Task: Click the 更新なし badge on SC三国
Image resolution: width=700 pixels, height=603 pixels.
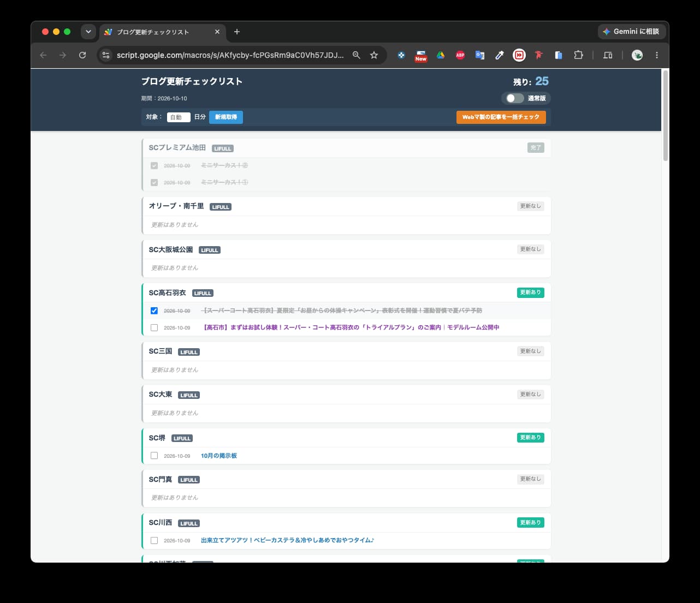Action: (x=530, y=351)
